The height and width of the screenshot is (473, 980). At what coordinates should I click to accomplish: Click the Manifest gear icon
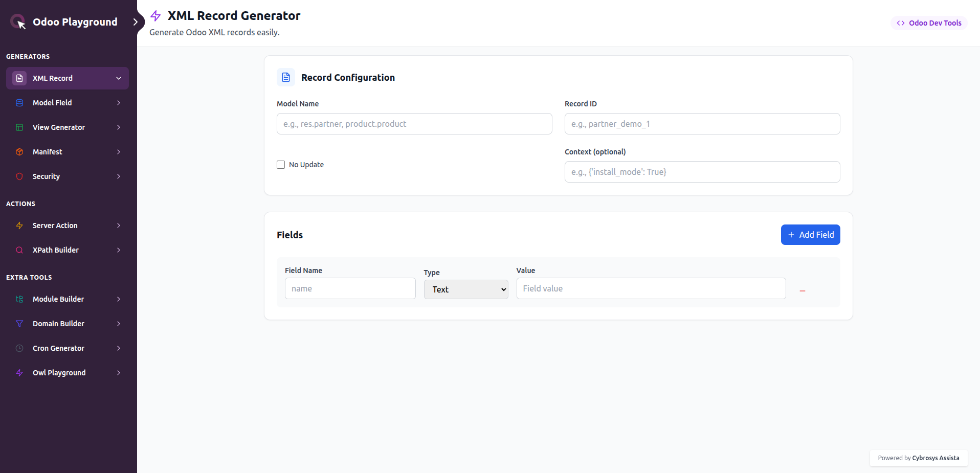pos(19,151)
